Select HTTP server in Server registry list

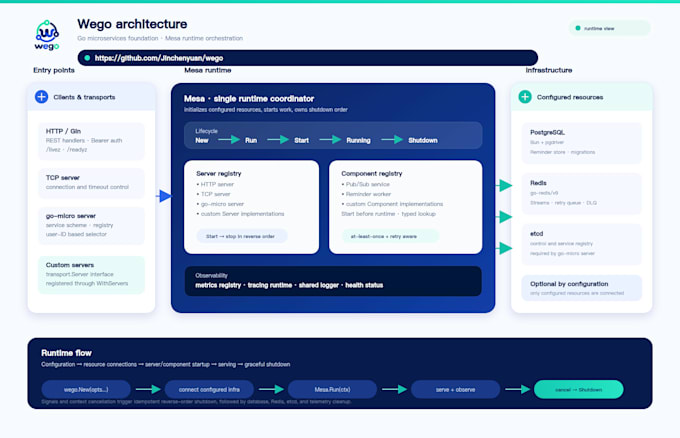tap(215, 184)
